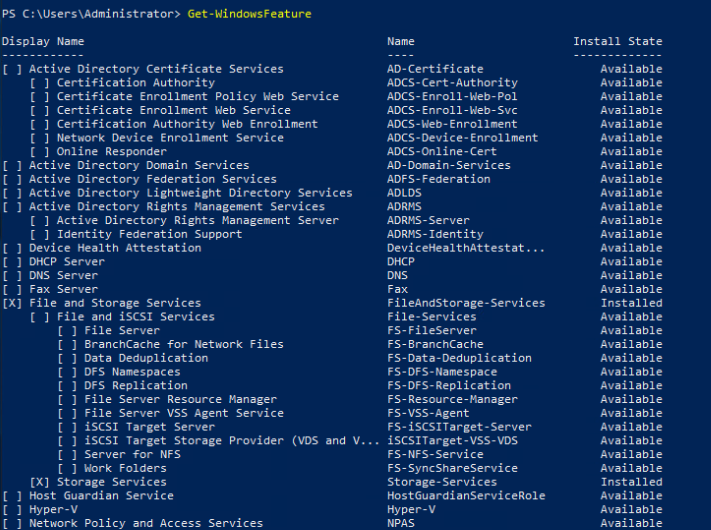Click the [ ] marker beside Hyper-V

[x=11, y=509]
